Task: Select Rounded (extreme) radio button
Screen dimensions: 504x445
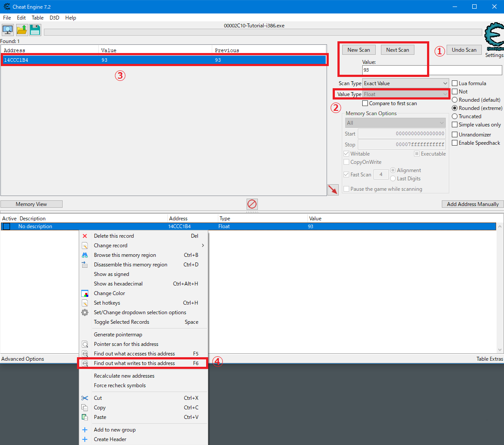Action: pos(454,108)
